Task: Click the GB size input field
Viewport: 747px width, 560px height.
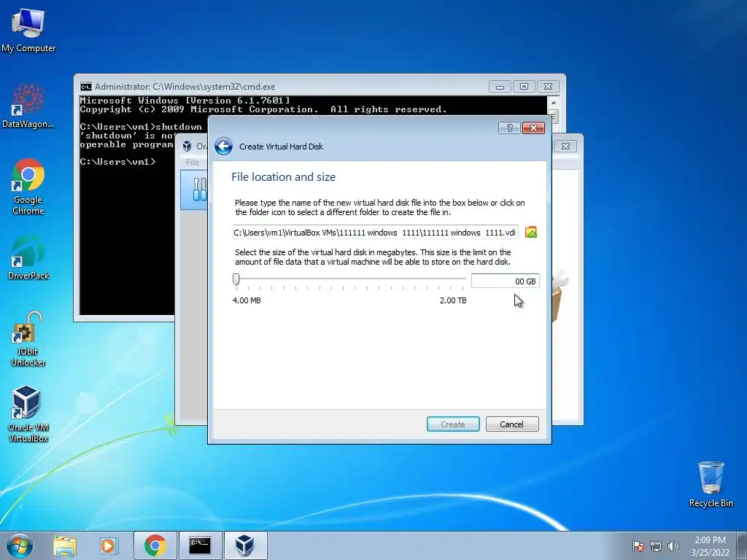Action: (505, 281)
